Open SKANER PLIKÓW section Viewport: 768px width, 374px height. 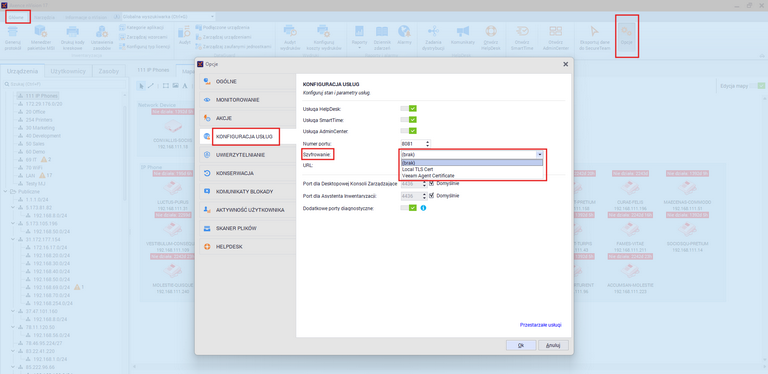(248, 228)
